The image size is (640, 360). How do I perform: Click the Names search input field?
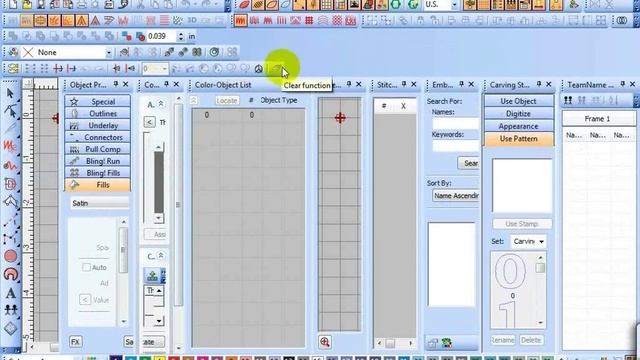[455, 123]
